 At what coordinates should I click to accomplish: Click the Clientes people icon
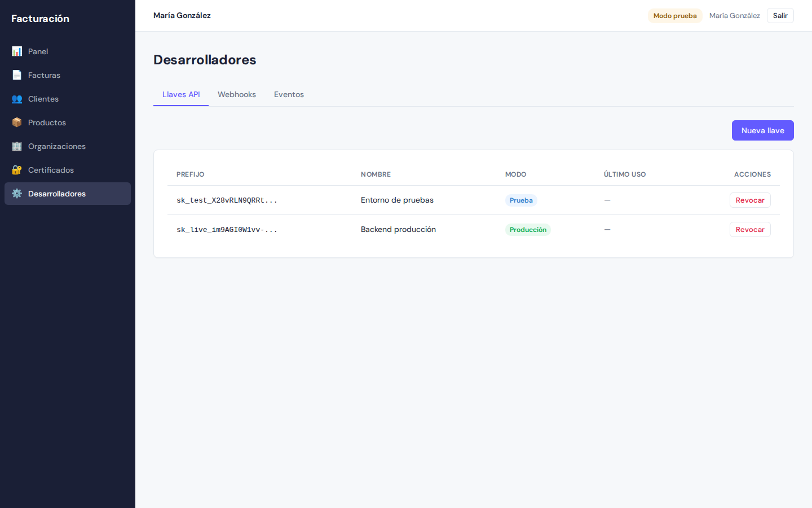coord(17,98)
